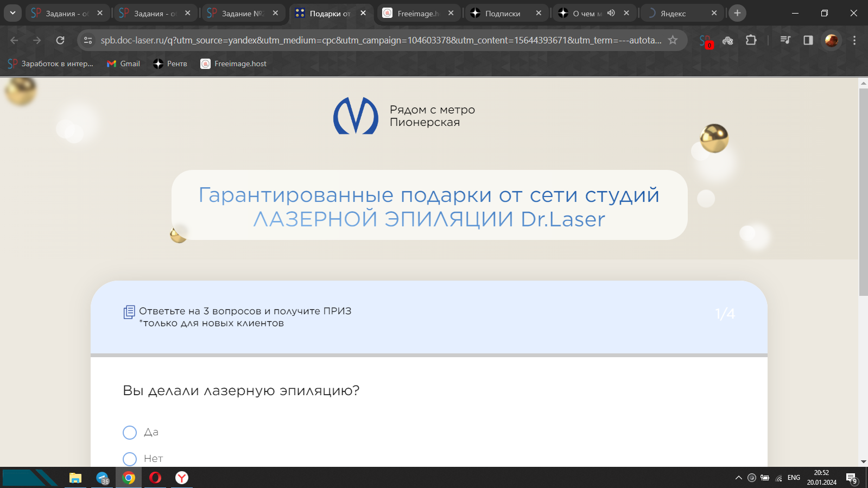Select the 'Нет' radio button
The width and height of the screenshot is (868, 488).
coord(130,459)
